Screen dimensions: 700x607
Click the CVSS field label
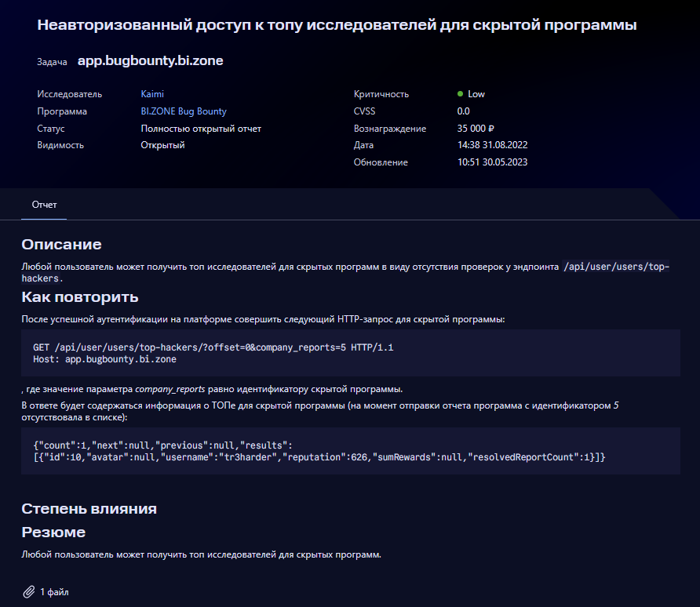[364, 111]
